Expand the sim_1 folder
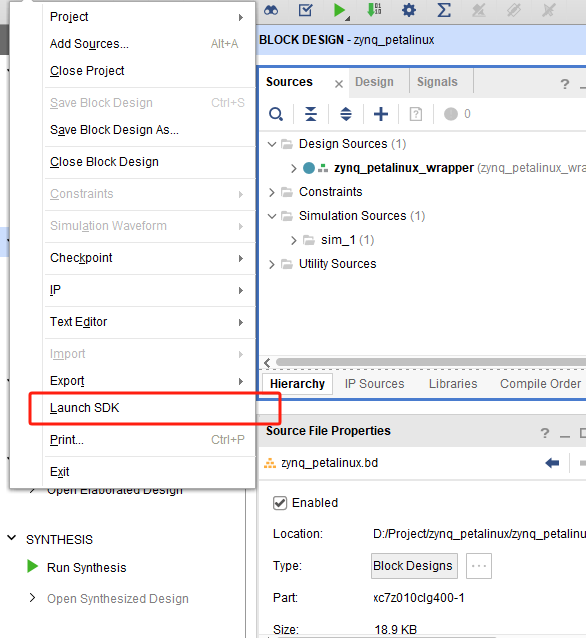 (x=293, y=240)
